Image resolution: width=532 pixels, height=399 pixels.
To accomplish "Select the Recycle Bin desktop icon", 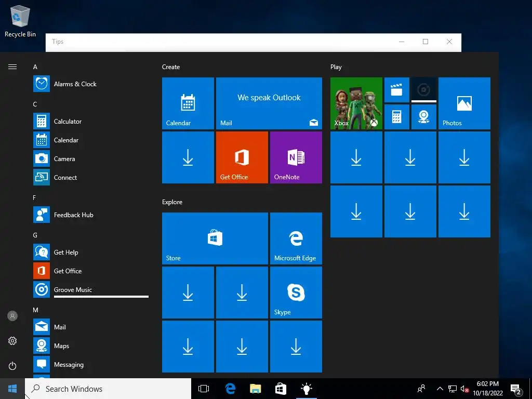I will [x=20, y=21].
